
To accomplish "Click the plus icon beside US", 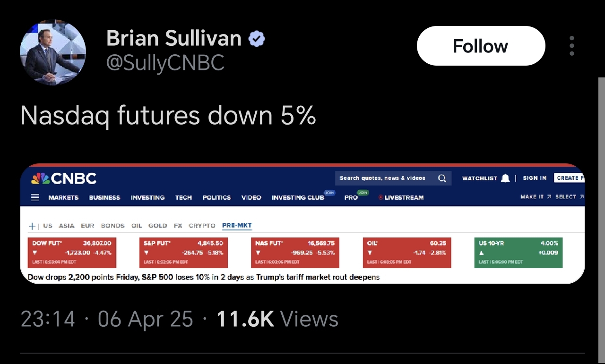I will click(x=32, y=226).
